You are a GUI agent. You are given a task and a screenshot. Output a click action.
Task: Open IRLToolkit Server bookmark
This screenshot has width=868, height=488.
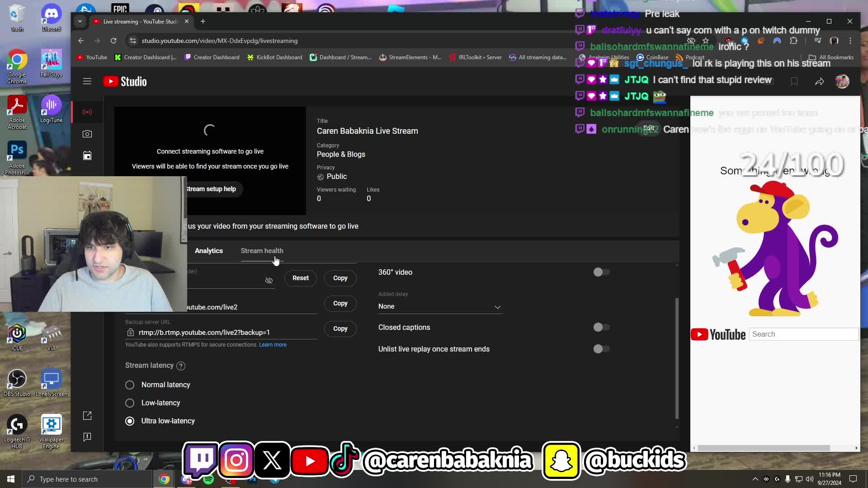476,57
